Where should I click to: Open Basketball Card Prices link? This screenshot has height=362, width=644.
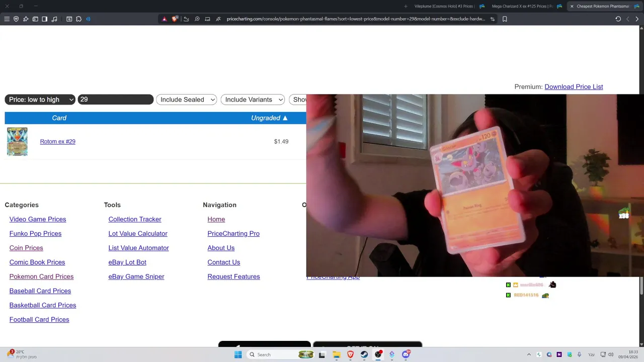pyautogui.click(x=43, y=305)
